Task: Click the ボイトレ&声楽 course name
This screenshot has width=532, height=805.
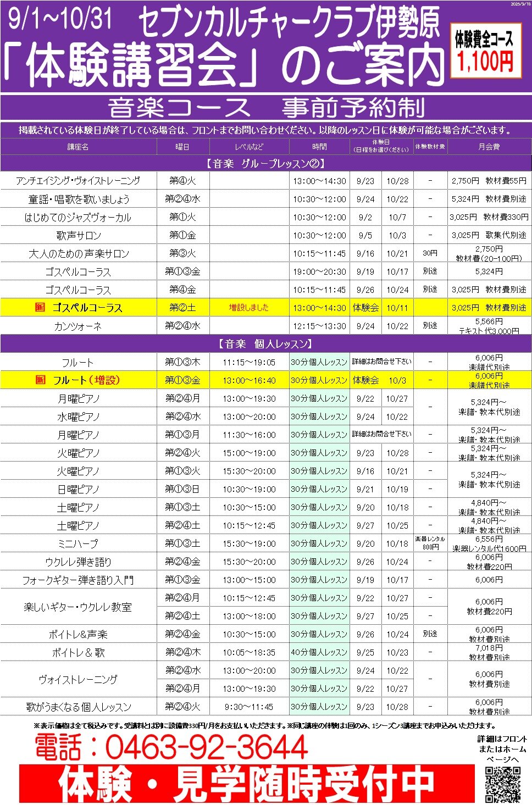Action: (x=78, y=634)
